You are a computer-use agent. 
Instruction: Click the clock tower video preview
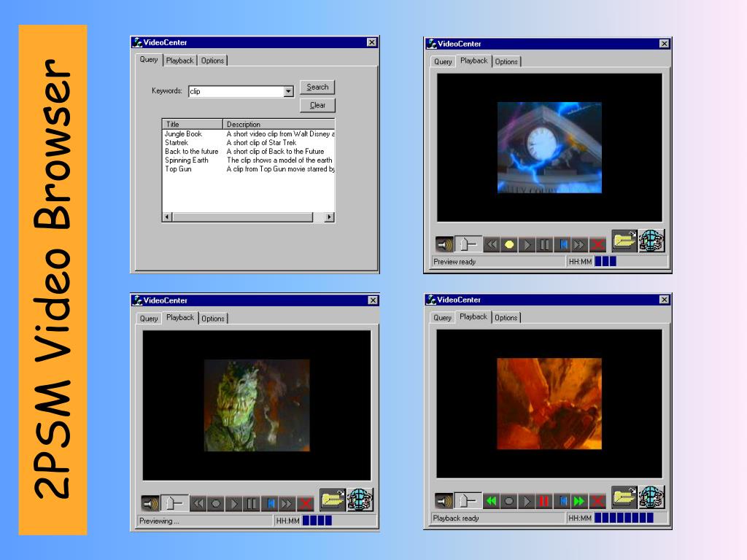pos(549,147)
